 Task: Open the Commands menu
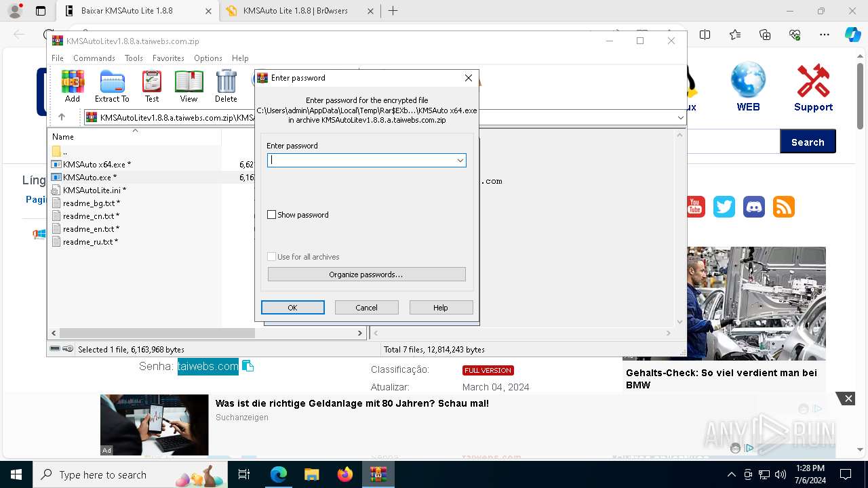coord(94,58)
